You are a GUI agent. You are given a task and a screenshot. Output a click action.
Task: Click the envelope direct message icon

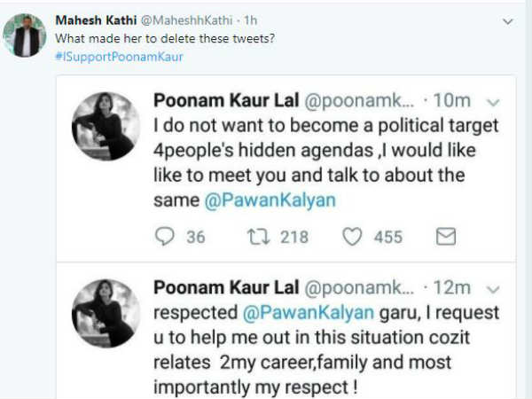(x=446, y=237)
